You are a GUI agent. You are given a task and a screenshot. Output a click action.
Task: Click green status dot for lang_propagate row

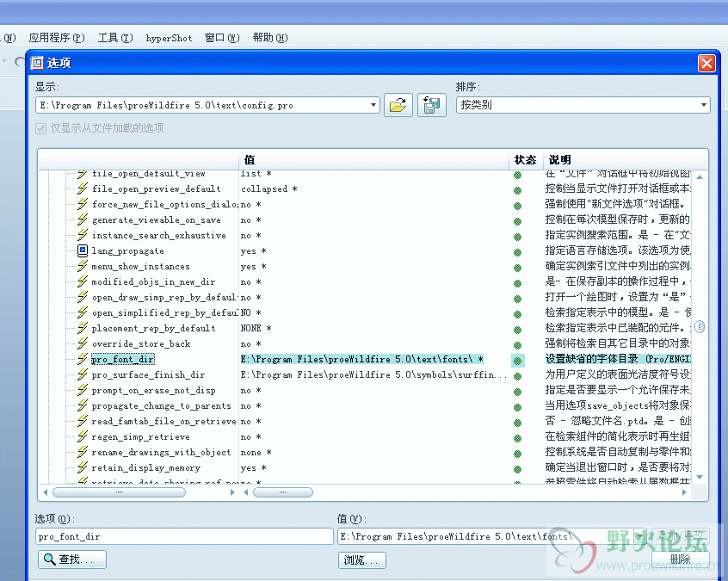pos(518,252)
